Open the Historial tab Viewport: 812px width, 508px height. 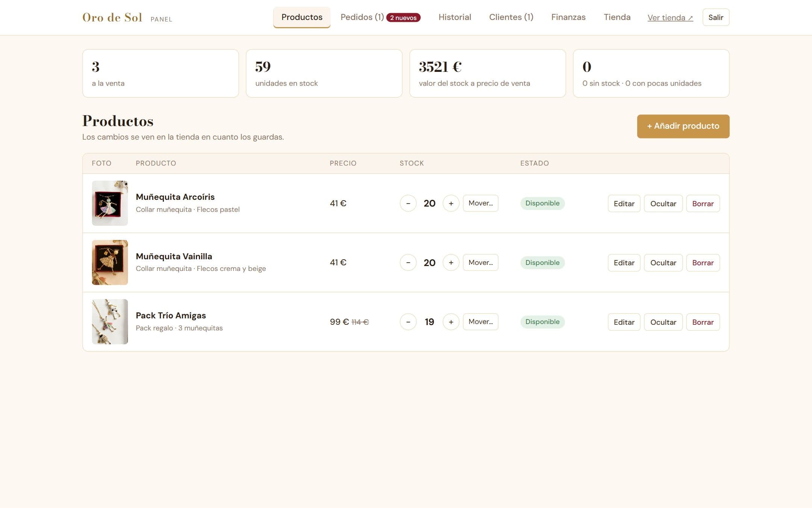[455, 17]
